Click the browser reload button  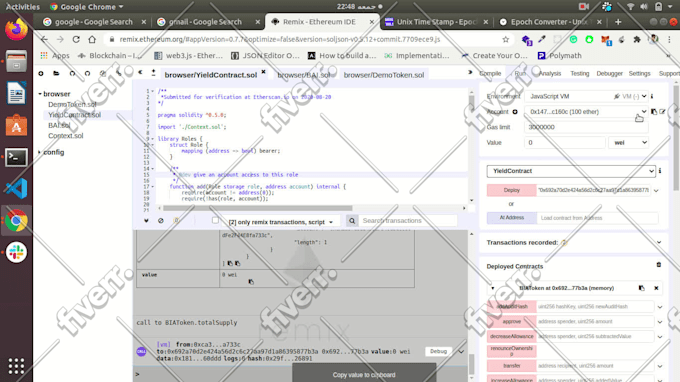(76, 39)
